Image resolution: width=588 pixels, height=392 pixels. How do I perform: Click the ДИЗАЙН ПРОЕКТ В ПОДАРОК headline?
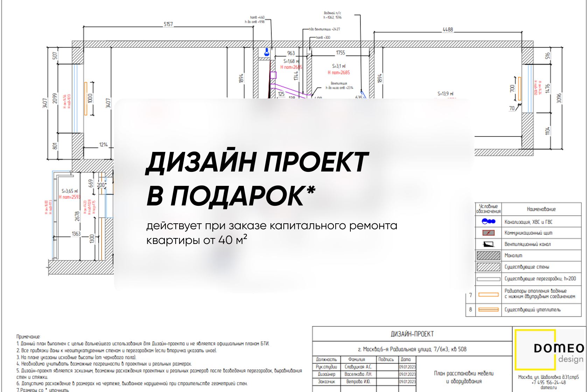(x=257, y=178)
